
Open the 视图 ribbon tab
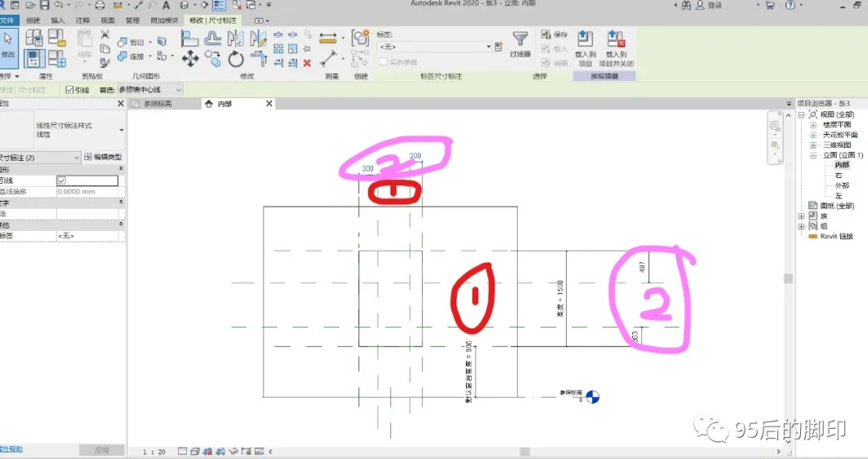coord(108,20)
